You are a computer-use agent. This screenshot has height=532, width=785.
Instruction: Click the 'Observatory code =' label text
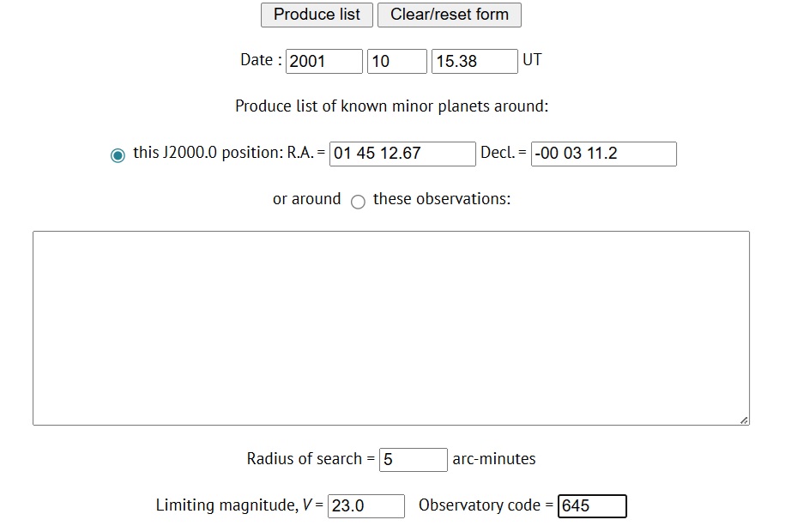click(486, 505)
